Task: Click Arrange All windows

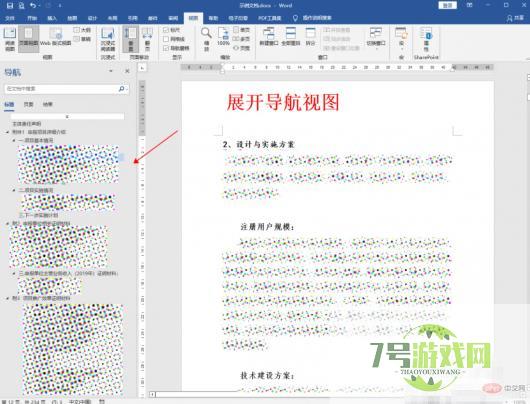Action: point(291,37)
